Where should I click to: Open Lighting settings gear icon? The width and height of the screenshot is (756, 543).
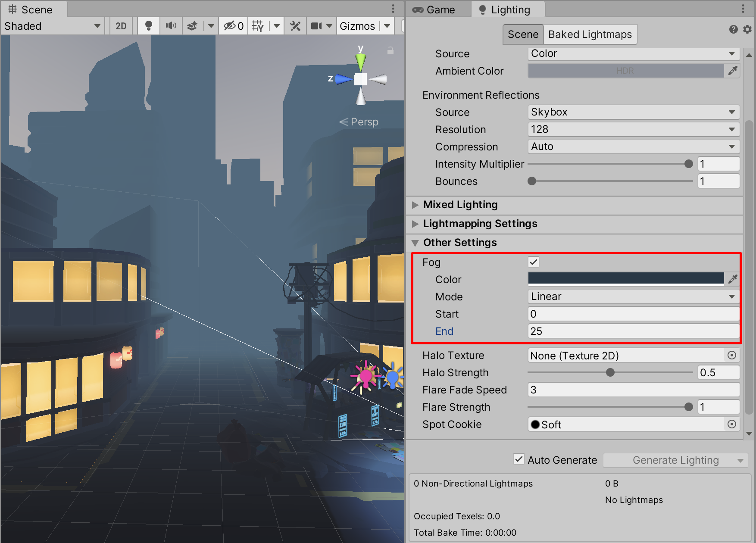747,29
